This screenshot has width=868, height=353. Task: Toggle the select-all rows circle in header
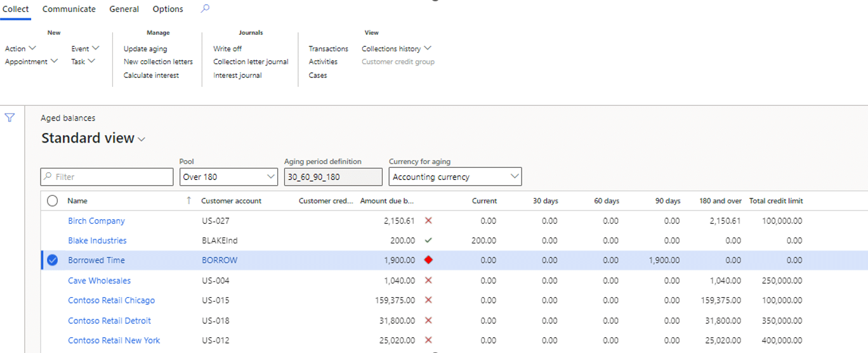53,201
